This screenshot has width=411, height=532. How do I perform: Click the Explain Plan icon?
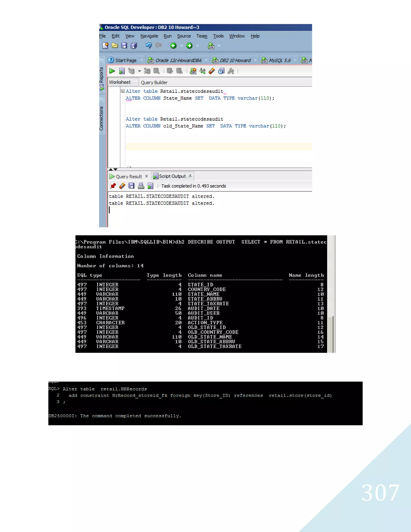(131, 71)
